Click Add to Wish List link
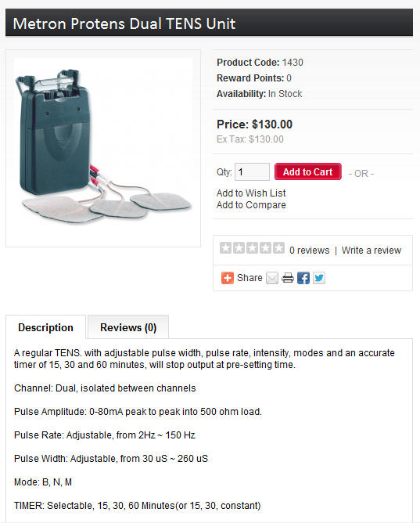The image size is (420, 523). [x=251, y=193]
